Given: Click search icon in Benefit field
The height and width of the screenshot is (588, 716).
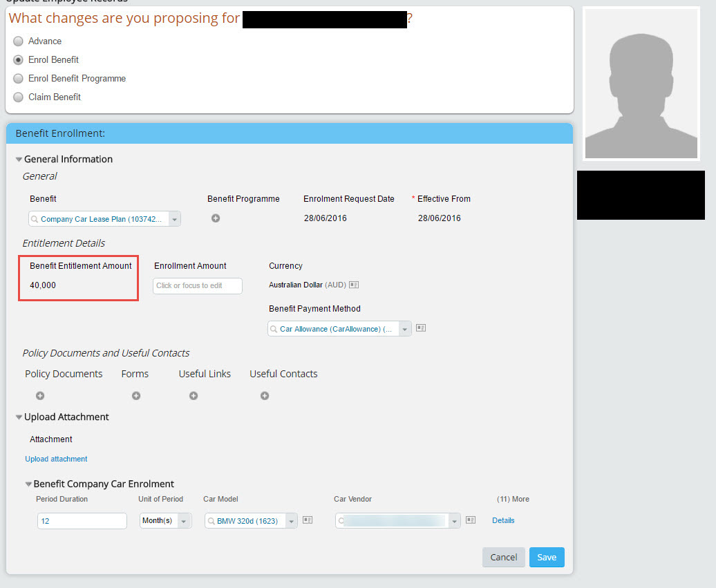Looking at the screenshot, I should tap(35, 220).
